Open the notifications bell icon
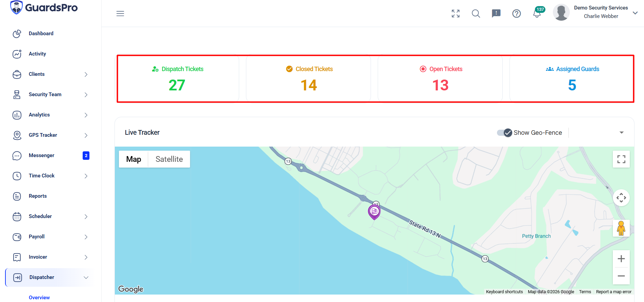Image resolution: width=644 pixels, height=302 pixels. [537, 14]
